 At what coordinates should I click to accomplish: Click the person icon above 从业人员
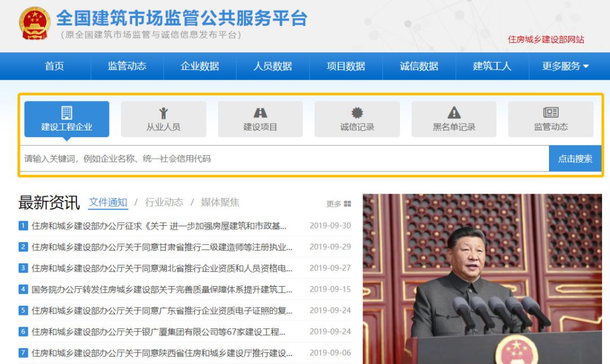pos(163,113)
